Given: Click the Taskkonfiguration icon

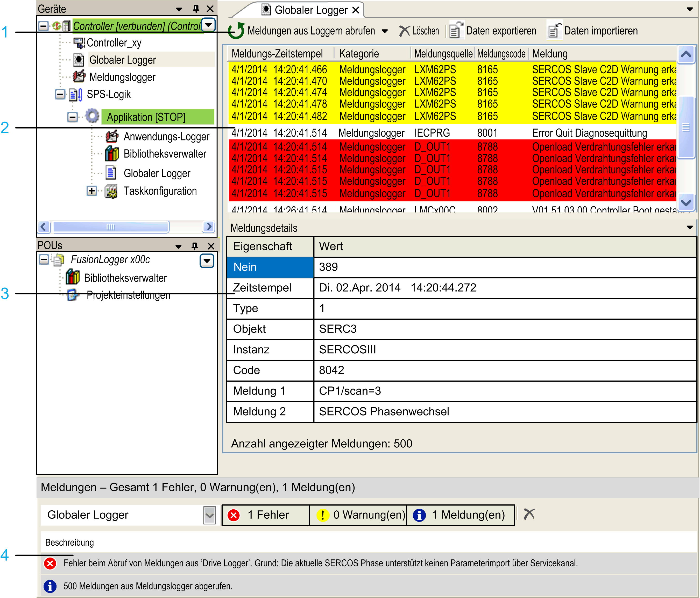Looking at the screenshot, I should (x=111, y=191).
